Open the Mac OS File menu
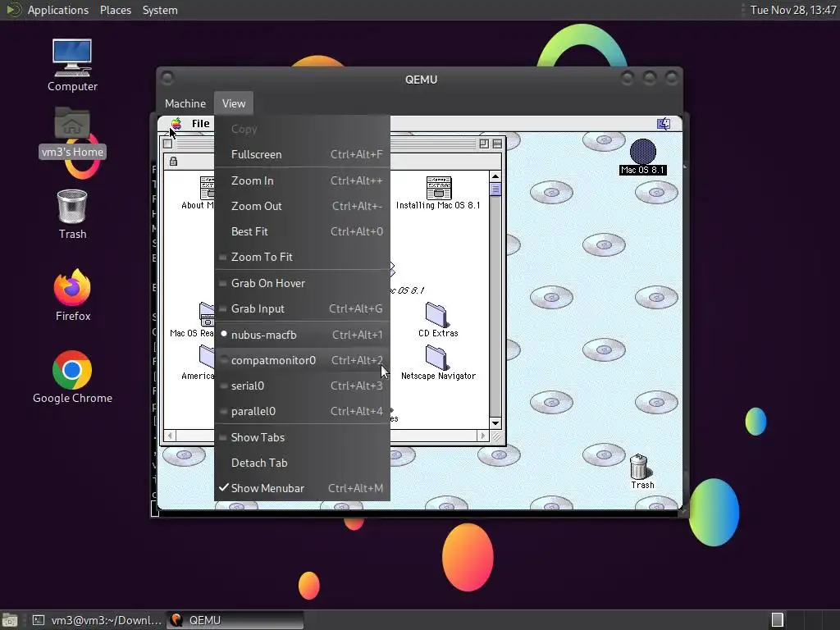 201,124
